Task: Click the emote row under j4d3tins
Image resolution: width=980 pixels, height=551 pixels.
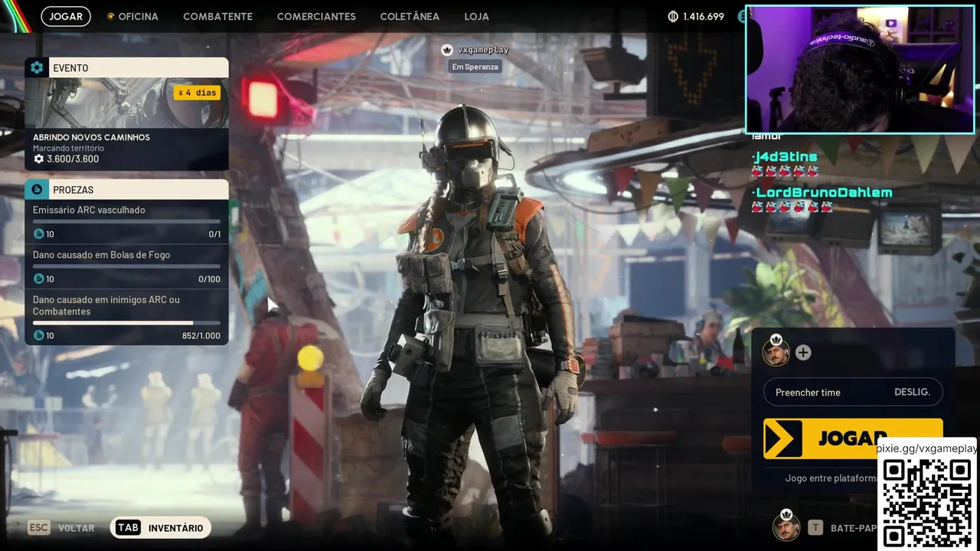Action: point(785,171)
